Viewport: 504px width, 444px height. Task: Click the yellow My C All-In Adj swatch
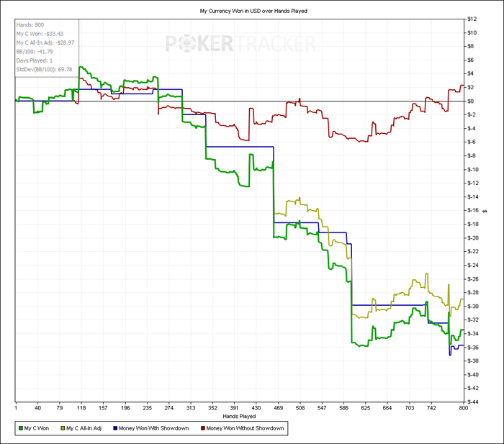point(63,428)
